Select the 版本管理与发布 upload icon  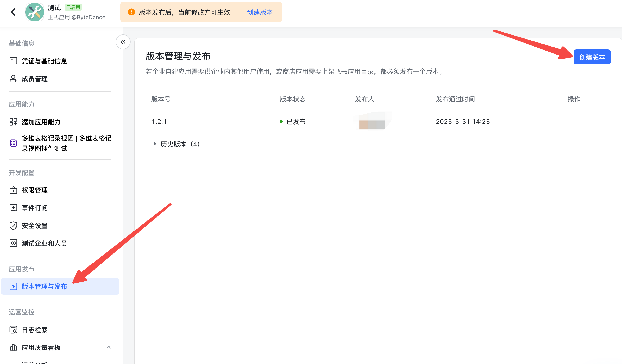click(13, 286)
